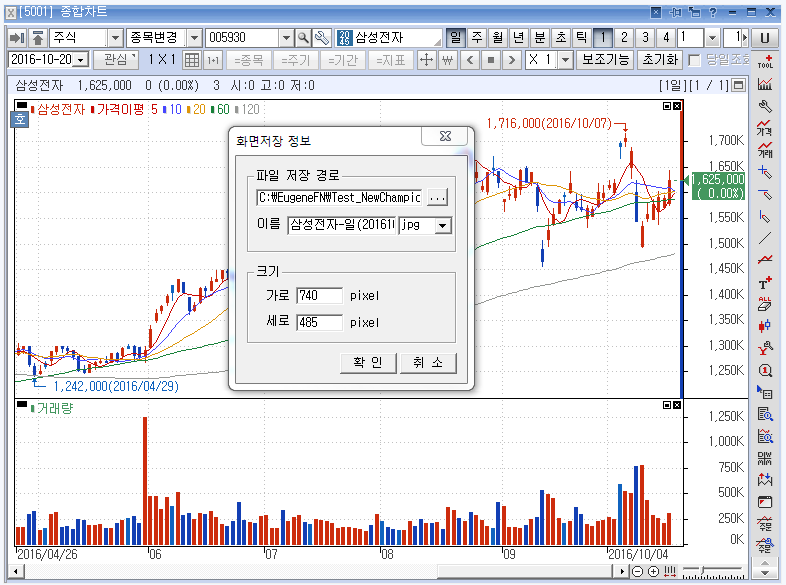Open the 2016-10-20 date dropdown
This screenshot has height=585, width=786.
(x=81, y=60)
